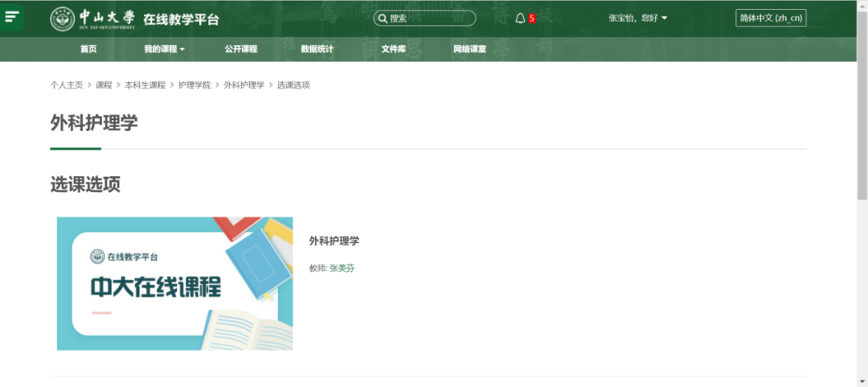Click the Sun Yat-sen University logo
Screen dimensions: 868x387
pyautogui.click(x=93, y=19)
